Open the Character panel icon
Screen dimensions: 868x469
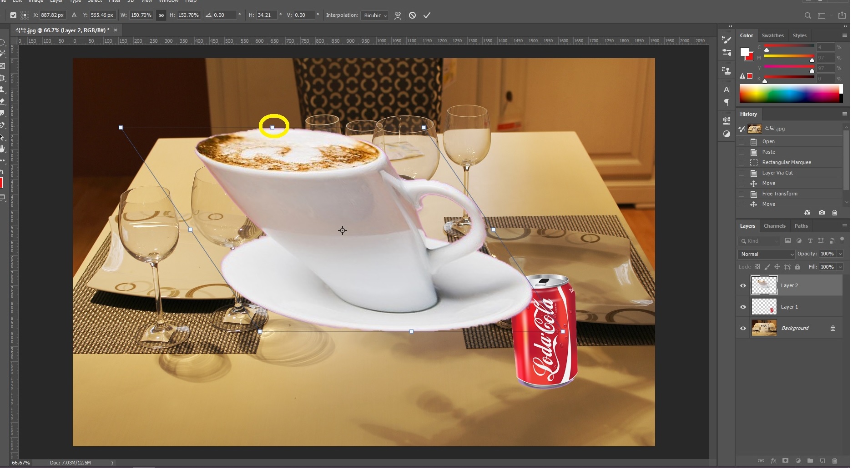pos(727,90)
